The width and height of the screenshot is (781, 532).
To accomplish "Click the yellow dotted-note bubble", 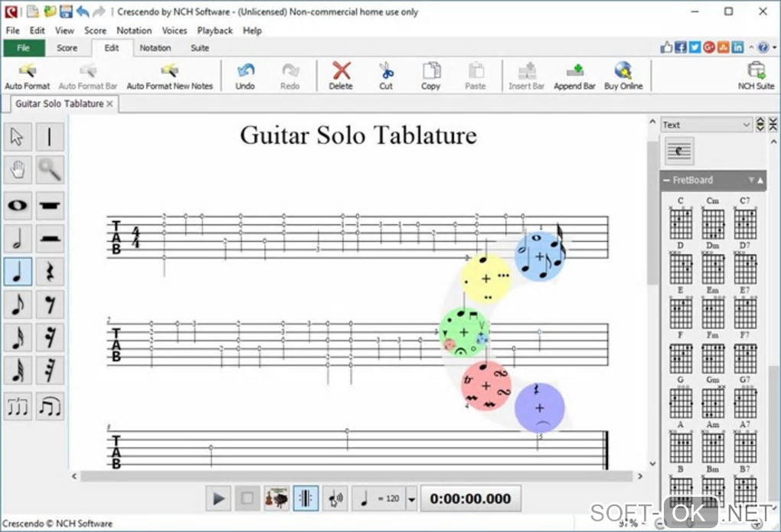I will pos(485,279).
